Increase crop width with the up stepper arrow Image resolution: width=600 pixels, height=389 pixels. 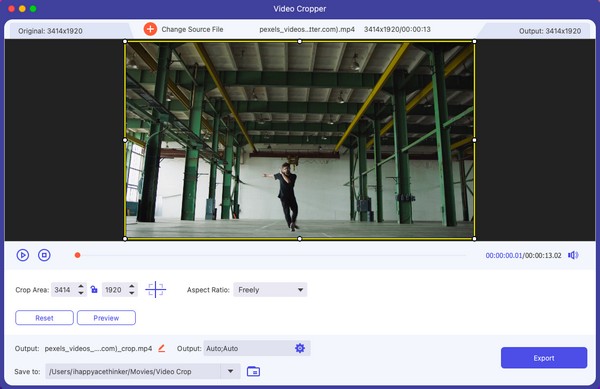coord(81,286)
